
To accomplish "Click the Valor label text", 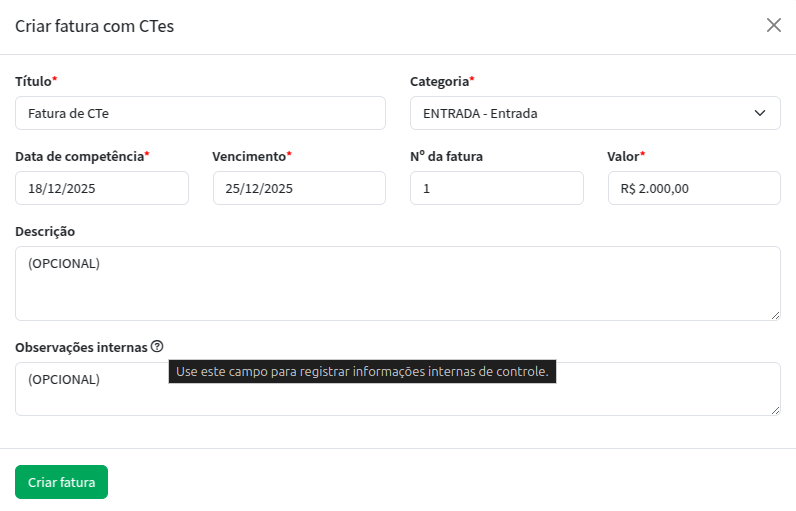I will (623, 156).
